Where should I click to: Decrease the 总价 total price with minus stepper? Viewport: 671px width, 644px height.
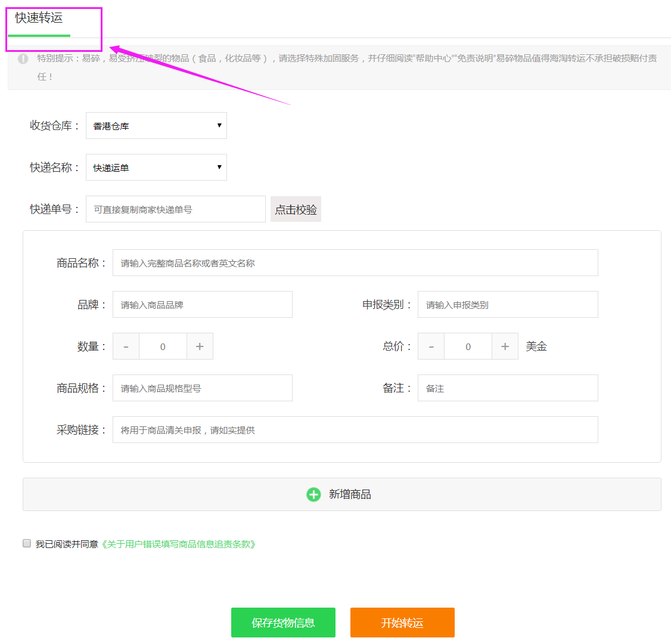click(431, 346)
